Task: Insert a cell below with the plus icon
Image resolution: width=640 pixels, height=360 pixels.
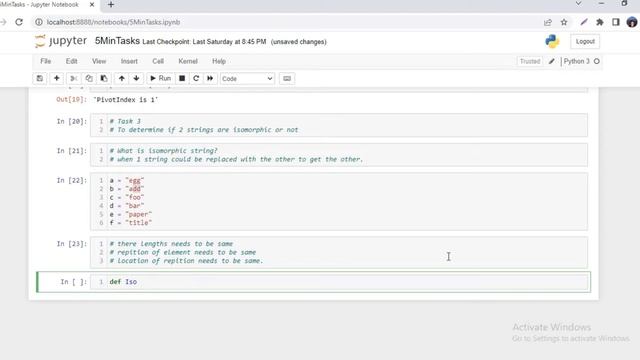Action: pyautogui.click(x=57, y=78)
